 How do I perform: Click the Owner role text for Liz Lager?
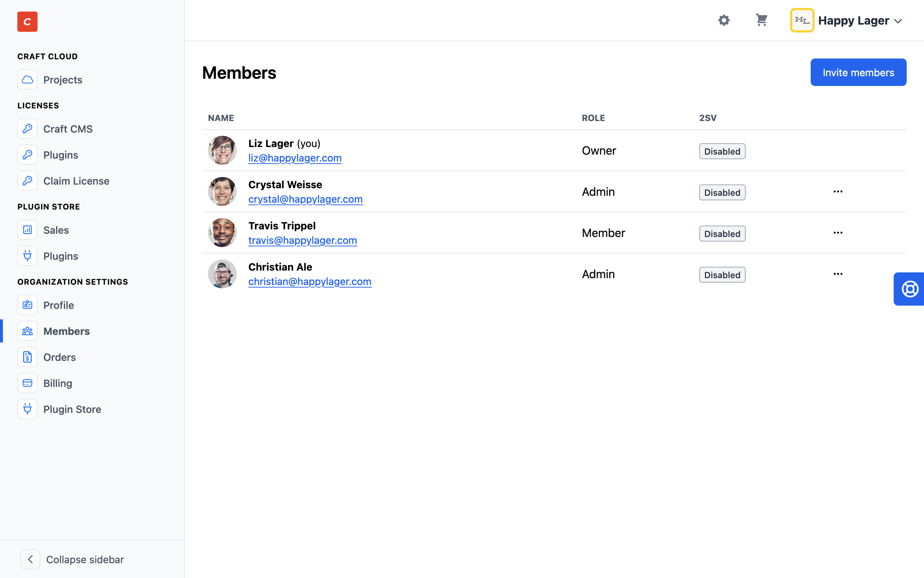[x=599, y=151]
